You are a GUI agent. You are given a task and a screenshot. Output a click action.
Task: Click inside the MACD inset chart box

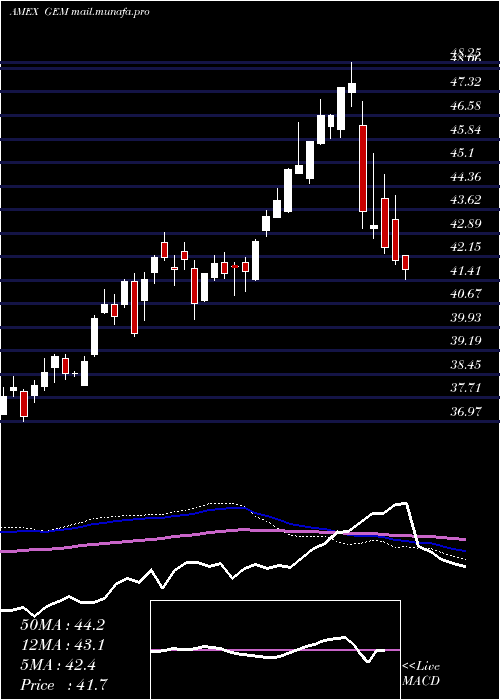[275, 650]
